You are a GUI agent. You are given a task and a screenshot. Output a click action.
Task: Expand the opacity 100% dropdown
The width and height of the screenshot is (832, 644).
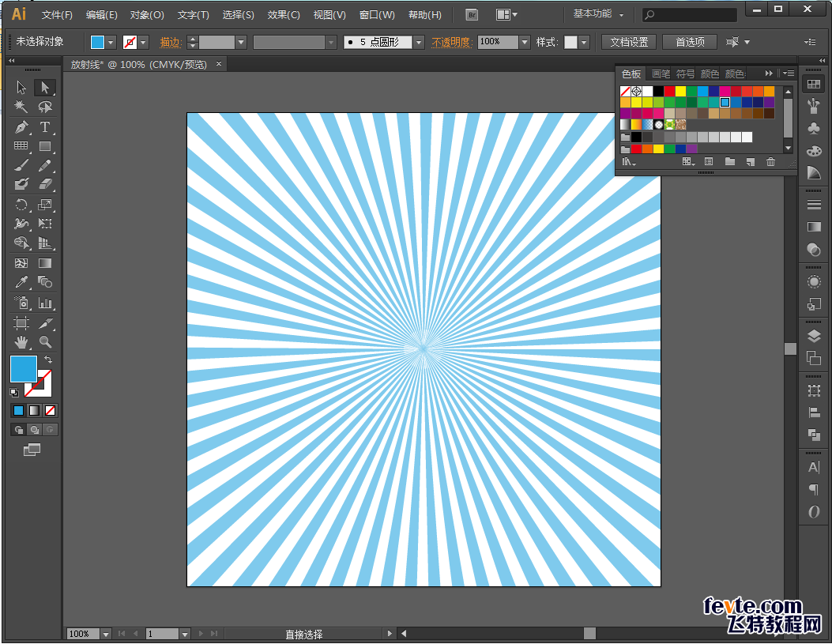(x=525, y=43)
